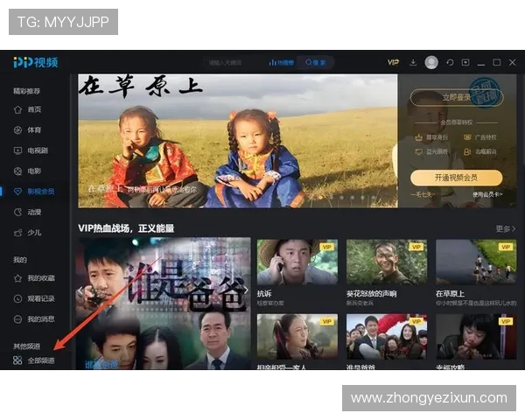Screen dimensions: 525x420
Task: Open 全部频道 all channels
Action: (x=34, y=360)
